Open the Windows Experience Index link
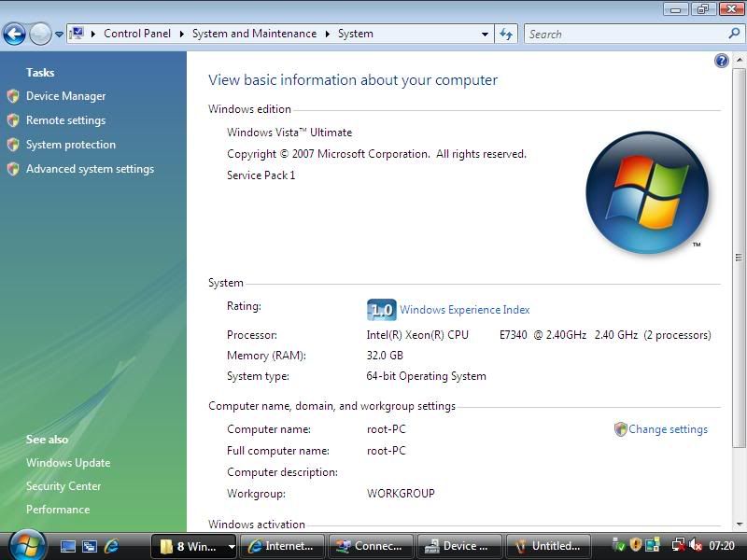The height and width of the screenshot is (560, 747). [464, 310]
